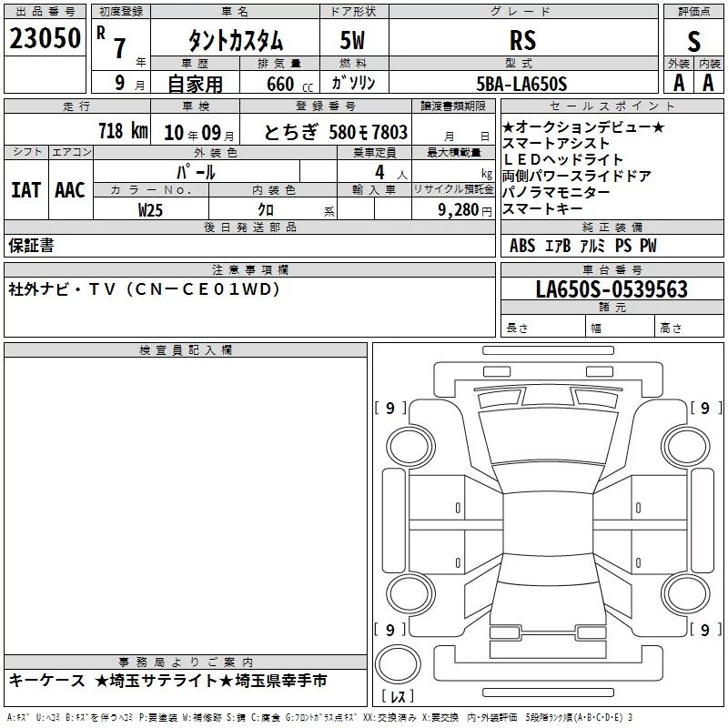728x728 pixels.
Task: Click the spare tire circle above [レス]
Action: tap(398, 663)
